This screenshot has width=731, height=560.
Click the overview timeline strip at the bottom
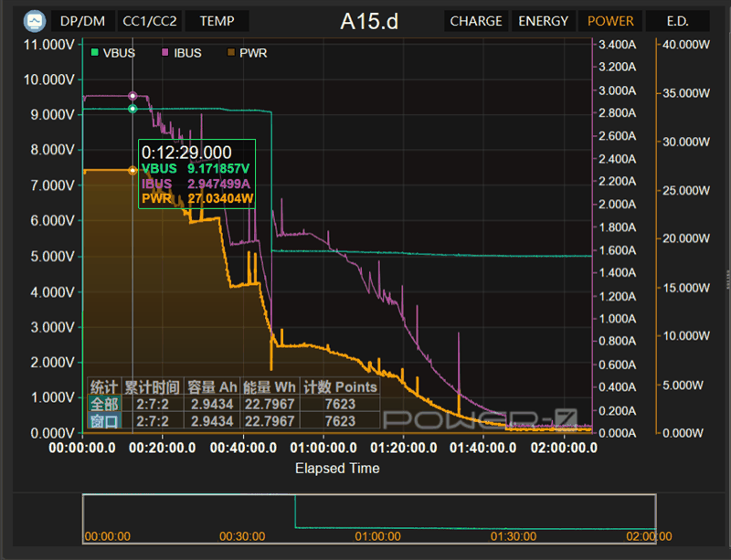point(369,520)
